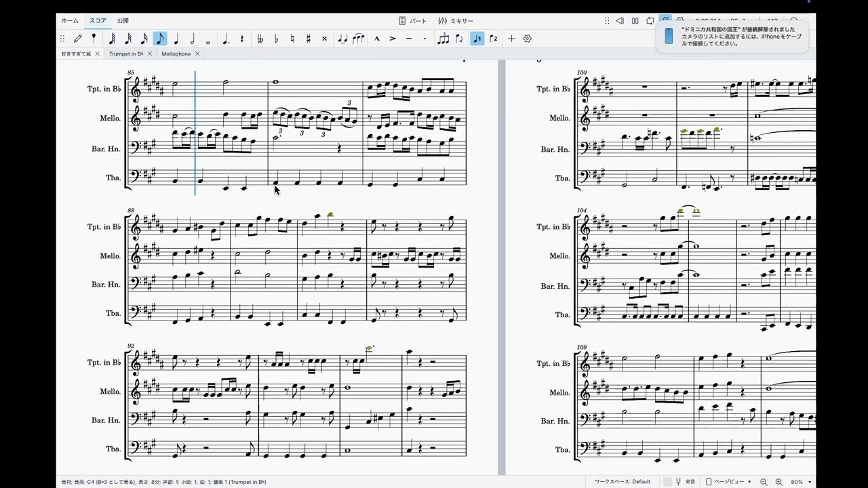Click the ワークスペース: Default label
Screen dimensions: 868x488
[623, 482]
